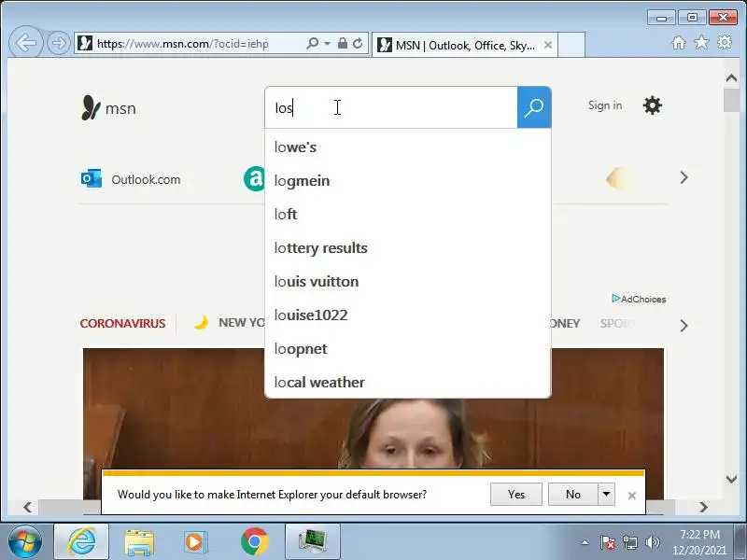Expand shortcuts row with right chevron
The width and height of the screenshot is (747, 560).
[x=684, y=177]
